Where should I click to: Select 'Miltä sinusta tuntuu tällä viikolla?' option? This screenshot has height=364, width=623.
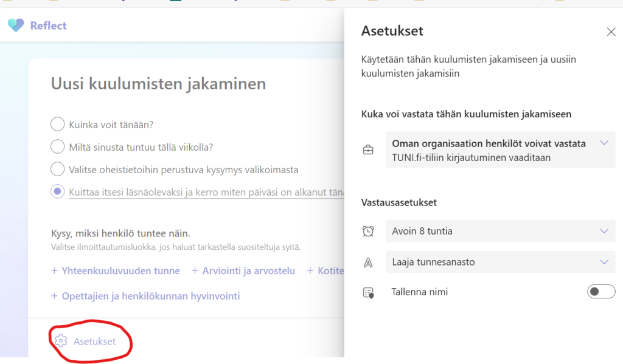58,147
